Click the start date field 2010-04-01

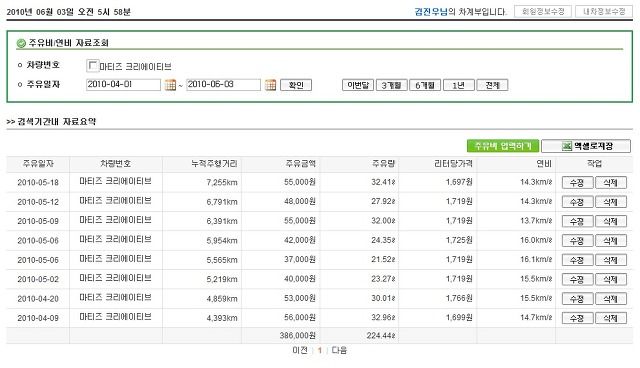(123, 85)
